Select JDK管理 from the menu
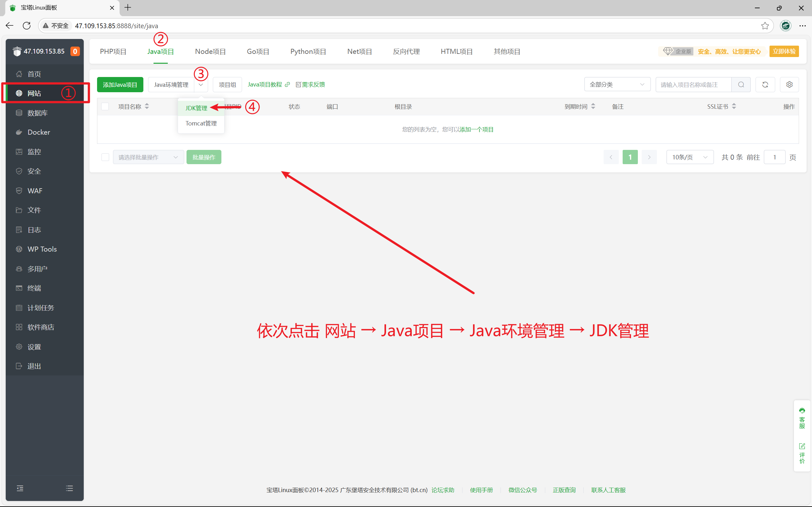Viewport: 812px width, 507px height. 196,108
